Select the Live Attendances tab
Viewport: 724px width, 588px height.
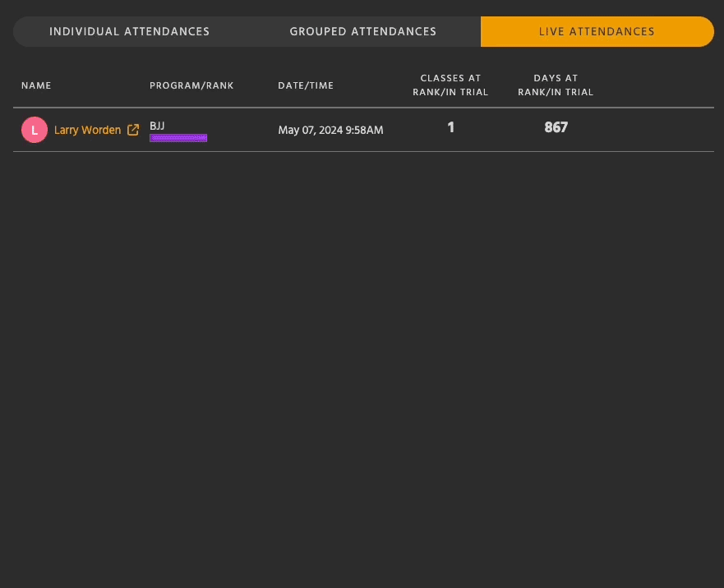tap(597, 31)
